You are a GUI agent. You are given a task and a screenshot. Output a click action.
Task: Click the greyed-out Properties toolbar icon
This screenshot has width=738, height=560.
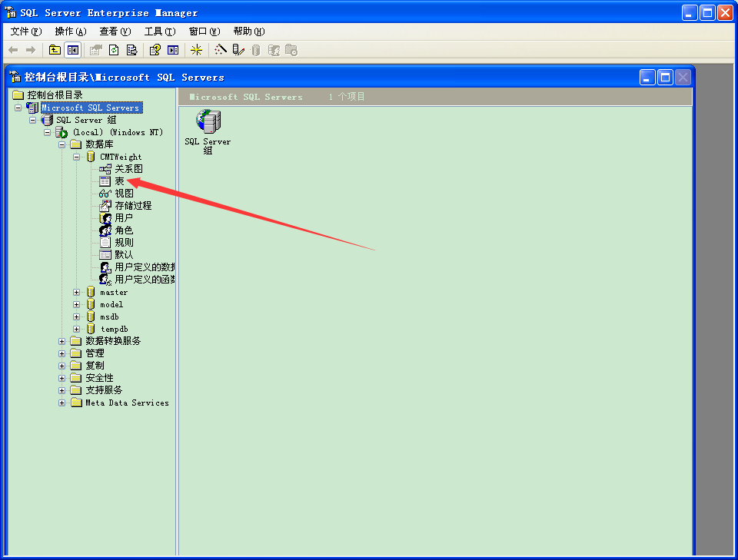[96, 50]
